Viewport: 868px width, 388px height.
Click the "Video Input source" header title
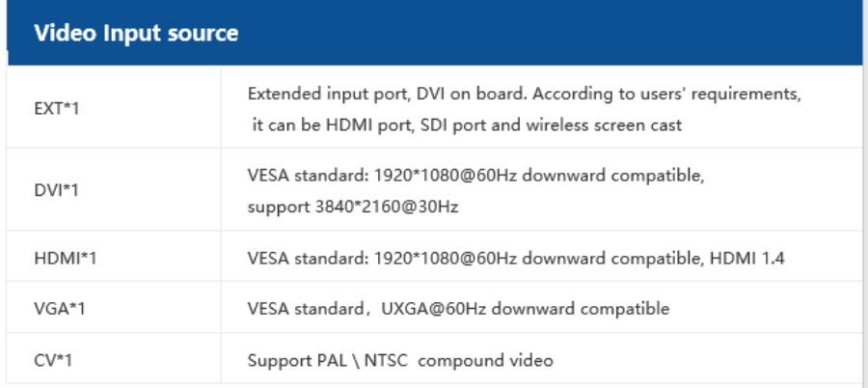click(136, 34)
